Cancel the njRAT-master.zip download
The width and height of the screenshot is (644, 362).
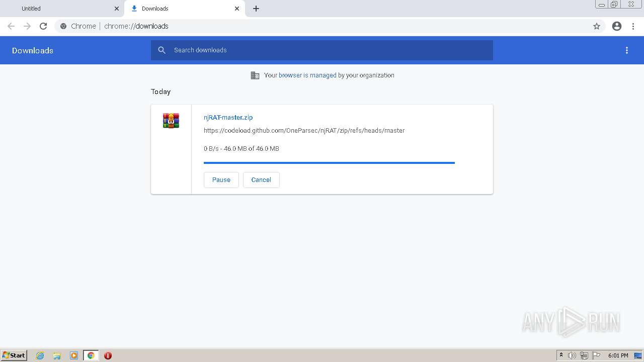[261, 179]
